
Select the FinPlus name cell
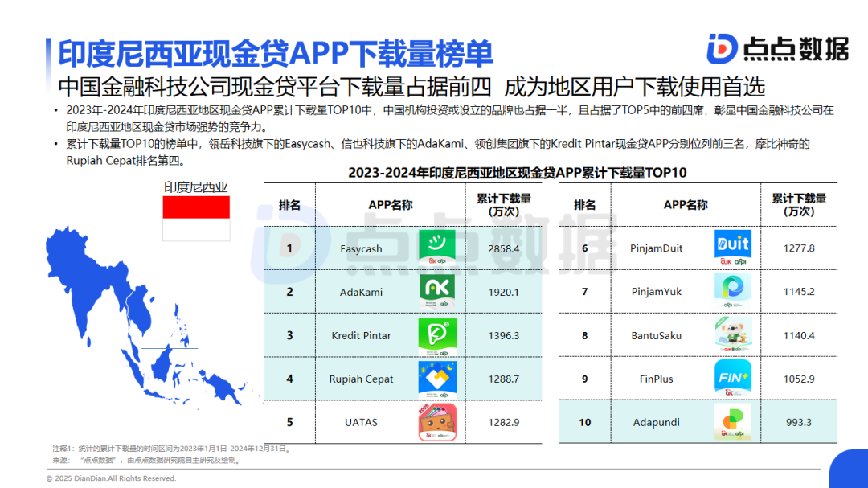tap(656, 379)
